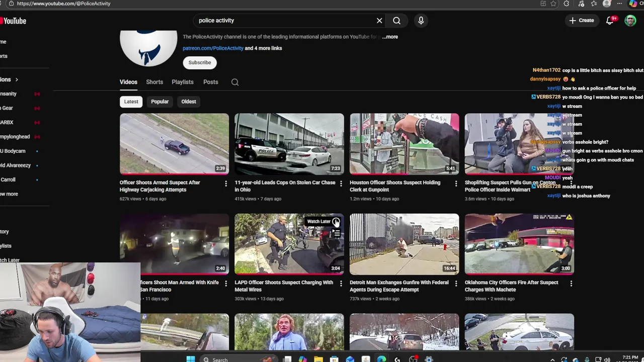The image size is (644, 362).
Task: Switch to the Playlists tab
Action: pos(183,82)
